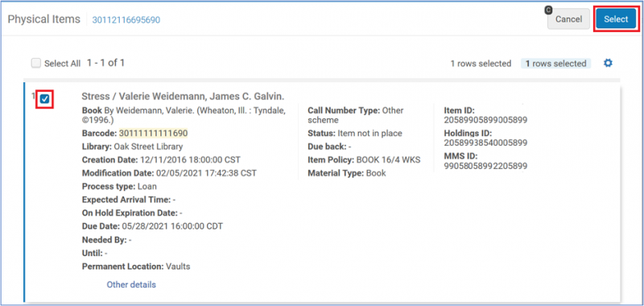Click the Expected Arrival Time label
Viewport: 644px width, 306px height.
[x=126, y=200]
